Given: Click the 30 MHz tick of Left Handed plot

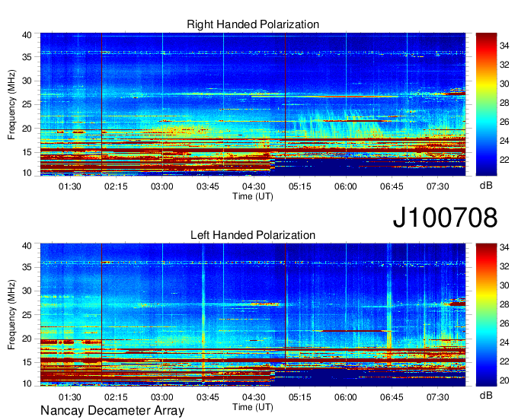Looking at the screenshot, I should (x=27, y=291).
